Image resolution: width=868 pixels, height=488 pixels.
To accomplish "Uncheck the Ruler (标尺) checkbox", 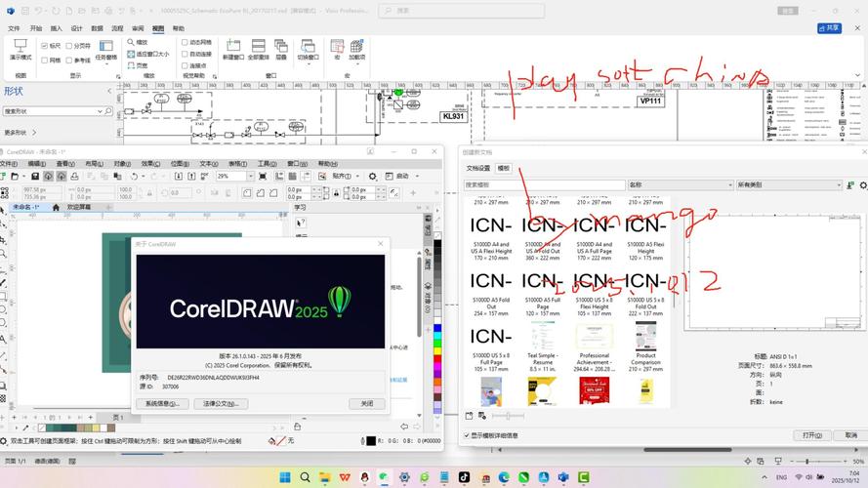I will pyautogui.click(x=45, y=46).
